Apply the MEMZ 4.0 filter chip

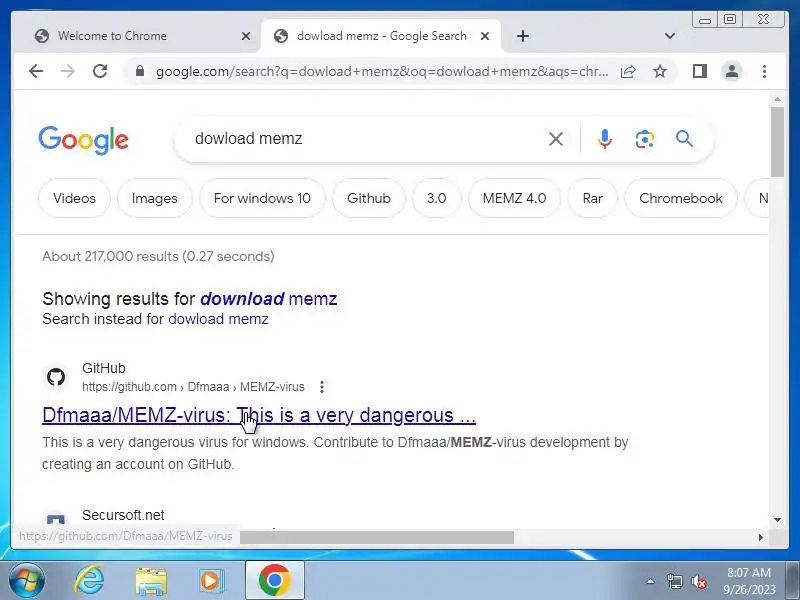click(x=514, y=198)
